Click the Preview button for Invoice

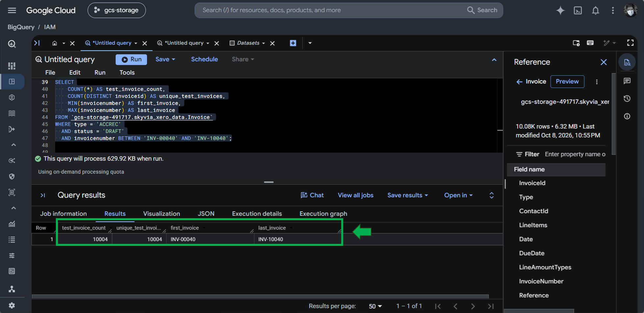click(567, 82)
